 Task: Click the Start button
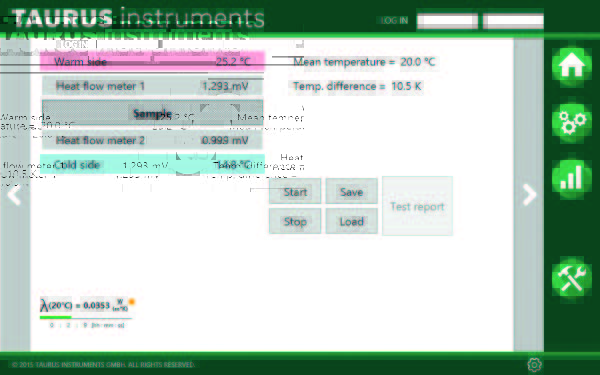click(295, 191)
